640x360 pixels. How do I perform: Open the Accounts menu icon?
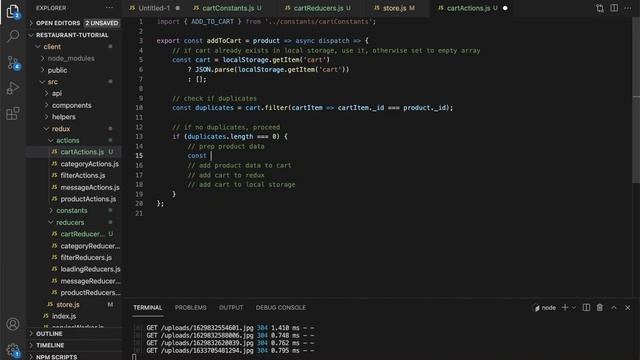point(13,324)
